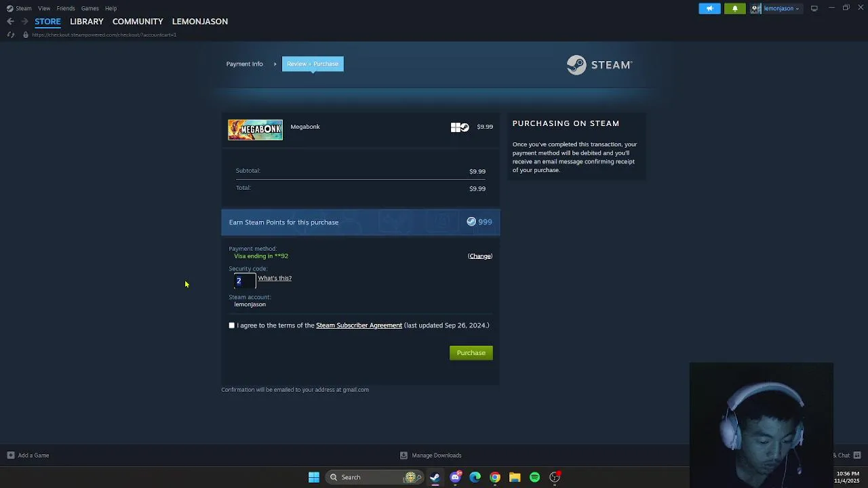Click the Windows platform icon next to price
The width and height of the screenshot is (868, 488).
[455, 127]
